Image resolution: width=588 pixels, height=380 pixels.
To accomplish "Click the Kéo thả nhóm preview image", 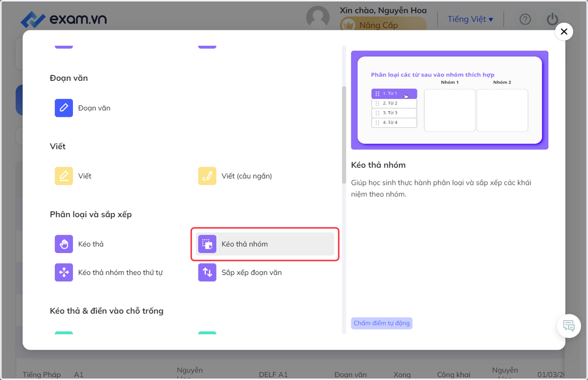I will click(x=450, y=100).
